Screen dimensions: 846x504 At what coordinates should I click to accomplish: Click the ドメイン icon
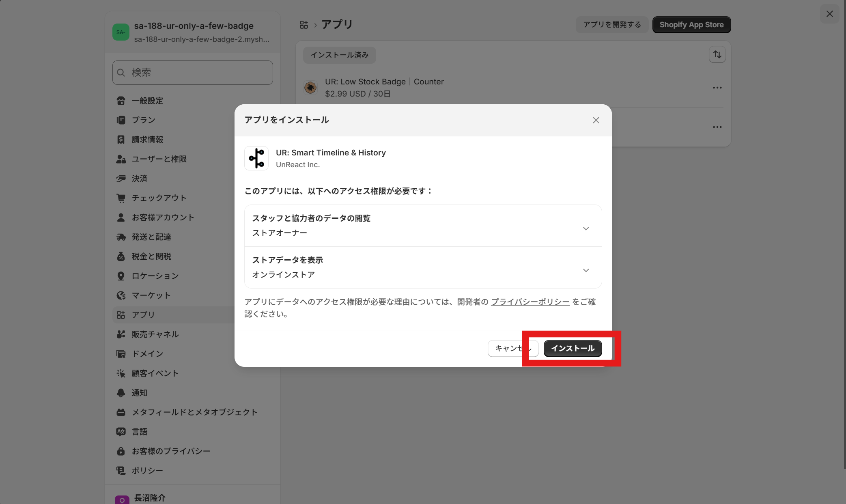click(x=121, y=354)
